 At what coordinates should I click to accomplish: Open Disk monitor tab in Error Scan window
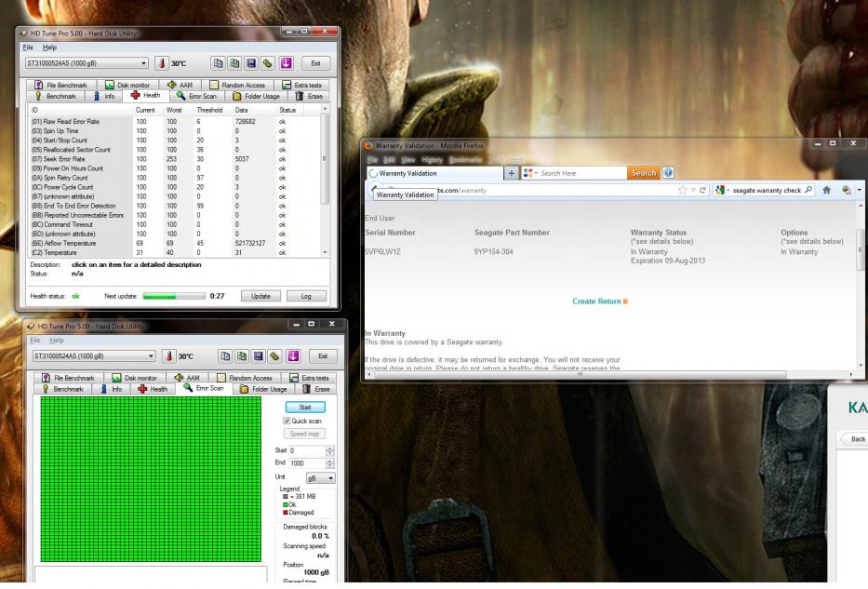point(135,378)
